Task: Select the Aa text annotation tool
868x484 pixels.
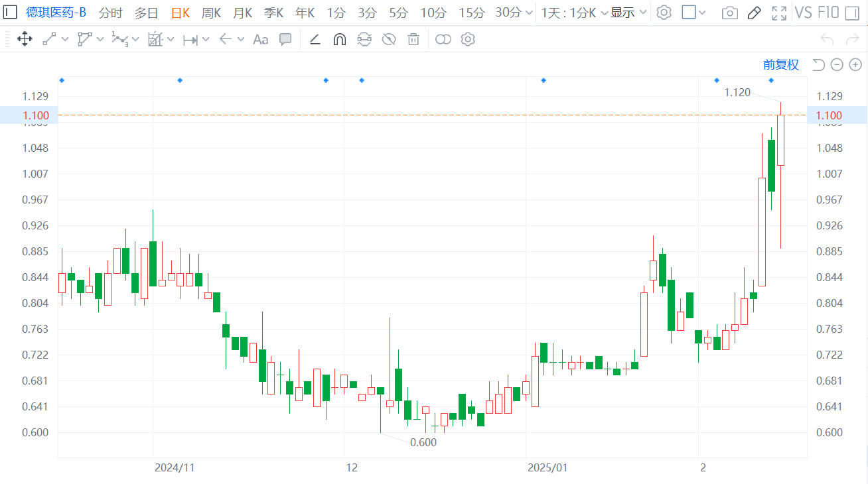Action: point(261,39)
